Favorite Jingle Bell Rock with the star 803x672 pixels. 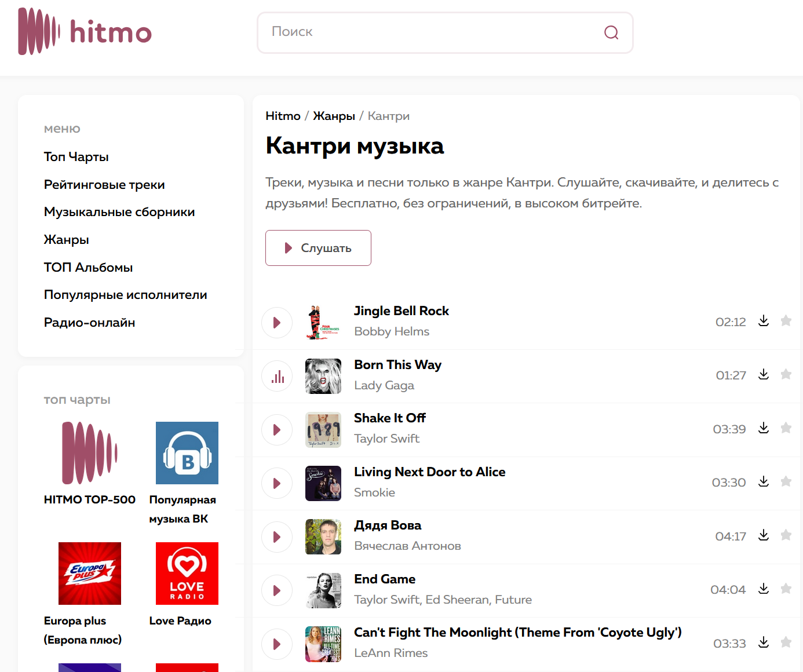pos(786,320)
